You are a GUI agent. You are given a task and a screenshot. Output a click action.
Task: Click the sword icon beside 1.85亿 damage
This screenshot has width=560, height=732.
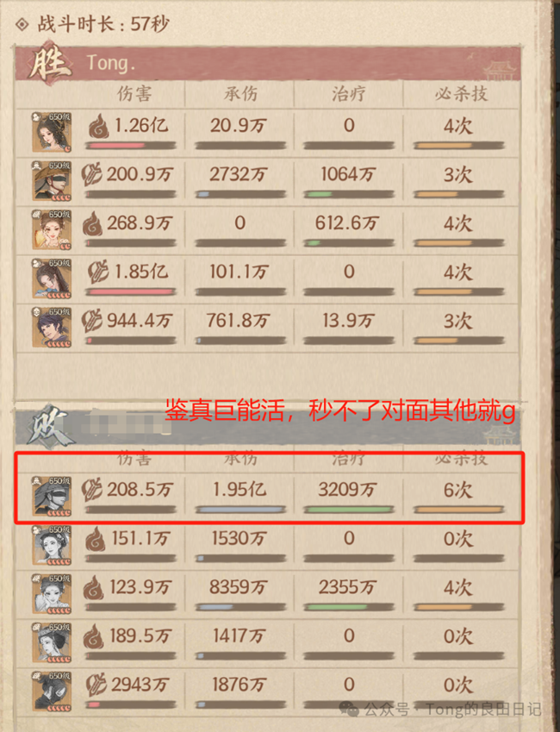(x=99, y=272)
